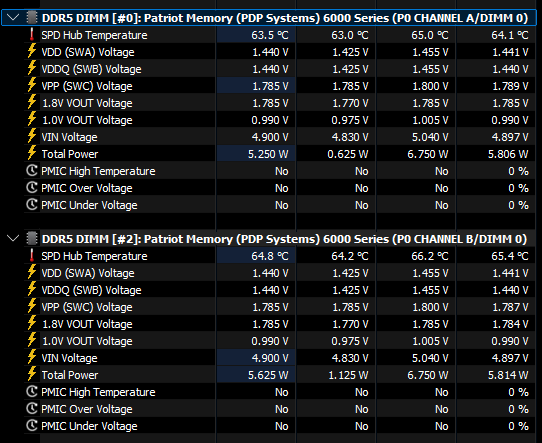Select DIMM #0 PMIC High Temperature label
The height and width of the screenshot is (443, 542).
98,171
